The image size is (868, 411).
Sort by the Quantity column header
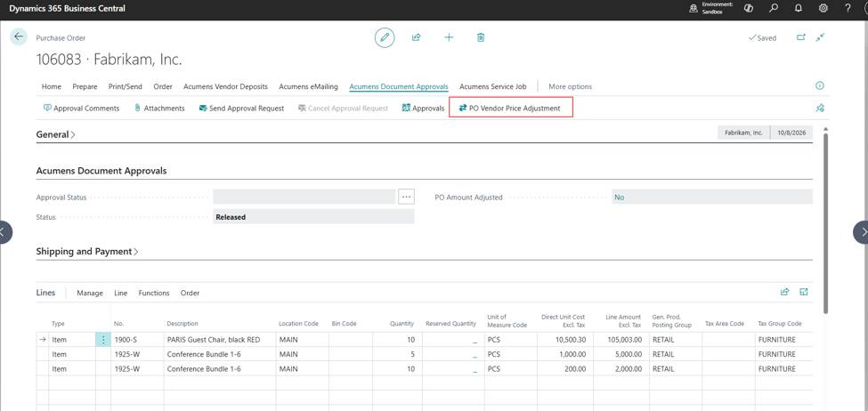click(402, 324)
